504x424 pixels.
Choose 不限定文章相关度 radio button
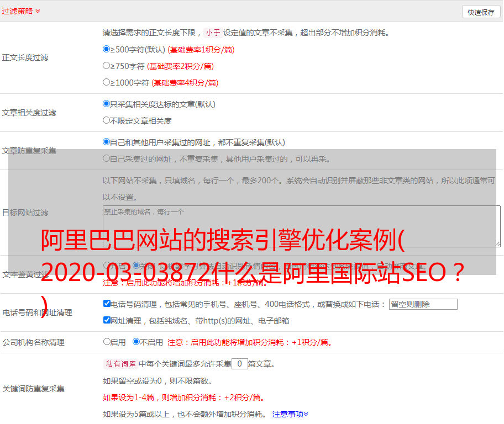(106, 120)
